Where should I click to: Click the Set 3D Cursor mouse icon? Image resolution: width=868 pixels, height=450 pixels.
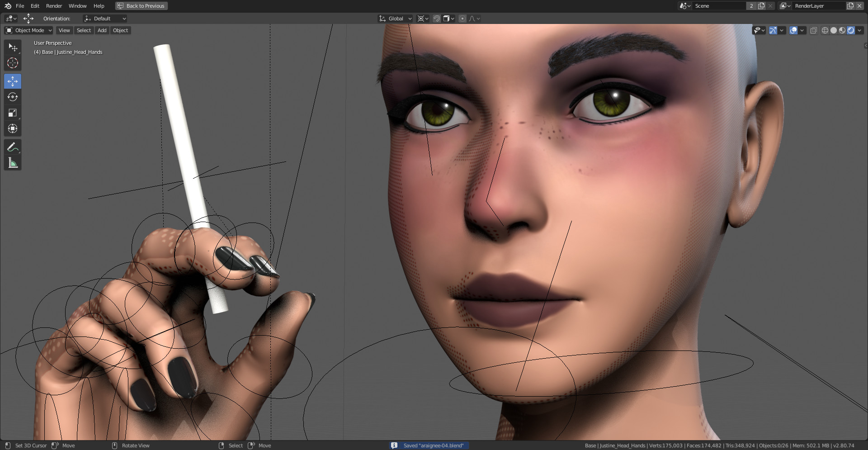pyautogui.click(x=8, y=445)
